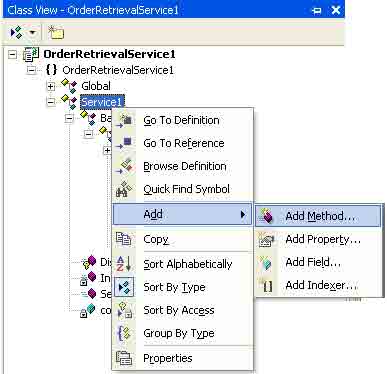
Task: Select the Service1 class icon
Action: pyautogui.click(x=69, y=101)
